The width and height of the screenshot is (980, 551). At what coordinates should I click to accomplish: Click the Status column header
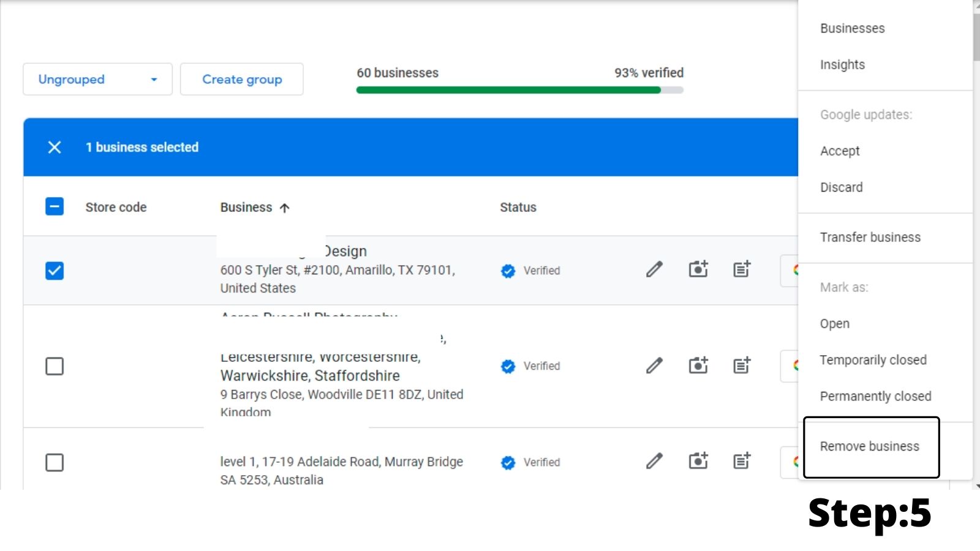click(518, 208)
